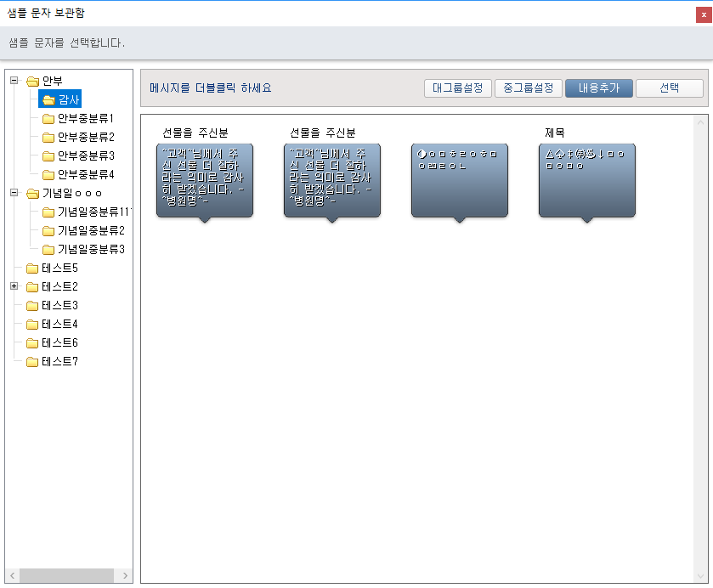Click the 내용추가 button

tap(599, 88)
